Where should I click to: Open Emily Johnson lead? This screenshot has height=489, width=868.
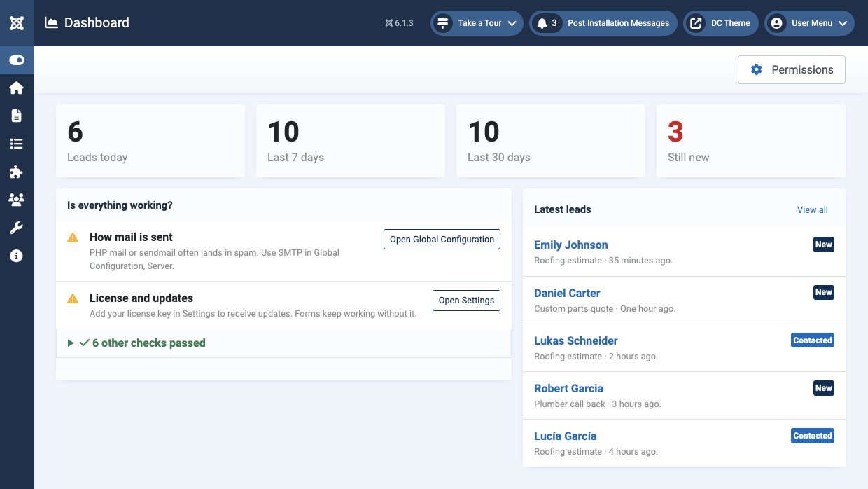(x=571, y=245)
